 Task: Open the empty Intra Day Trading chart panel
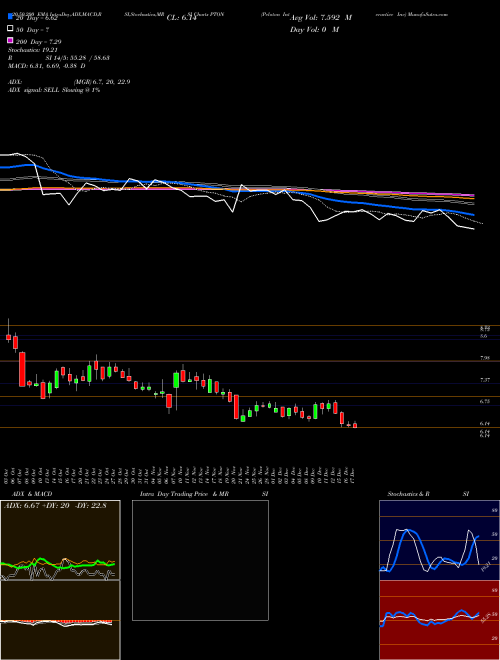(200, 560)
